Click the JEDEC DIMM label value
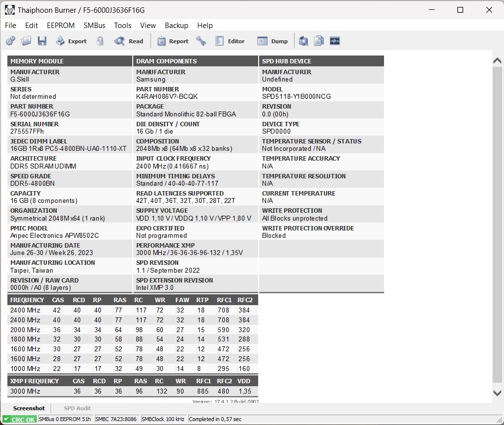The image size is (504, 425). click(68, 148)
